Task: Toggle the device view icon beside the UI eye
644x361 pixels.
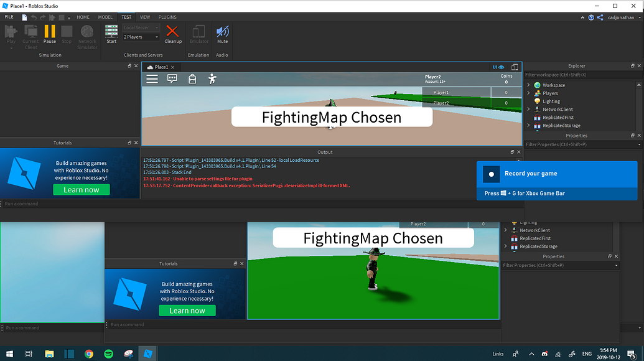Action: [515, 67]
